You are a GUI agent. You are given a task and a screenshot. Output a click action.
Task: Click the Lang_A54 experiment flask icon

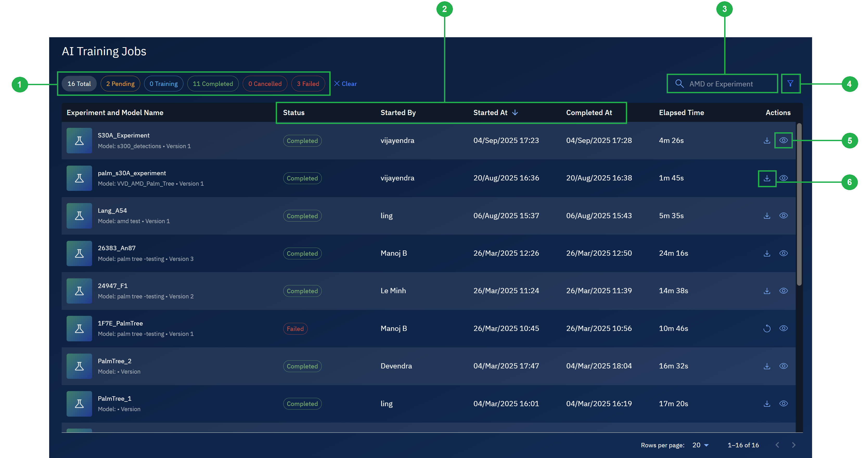point(79,216)
